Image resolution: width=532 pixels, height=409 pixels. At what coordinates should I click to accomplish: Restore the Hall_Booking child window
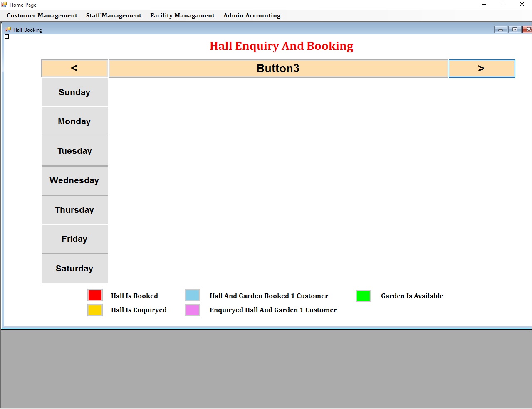coord(515,30)
